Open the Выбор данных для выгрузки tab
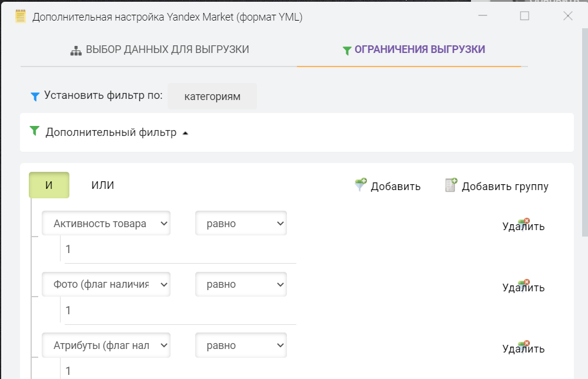The height and width of the screenshot is (379, 588). click(x=159, y=50)
